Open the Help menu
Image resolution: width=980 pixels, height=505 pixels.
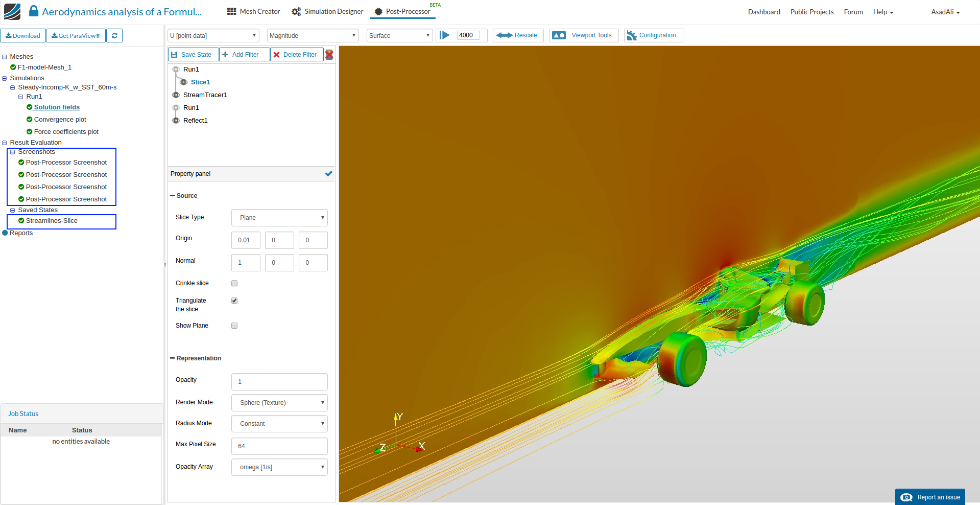tap(883, 12)
